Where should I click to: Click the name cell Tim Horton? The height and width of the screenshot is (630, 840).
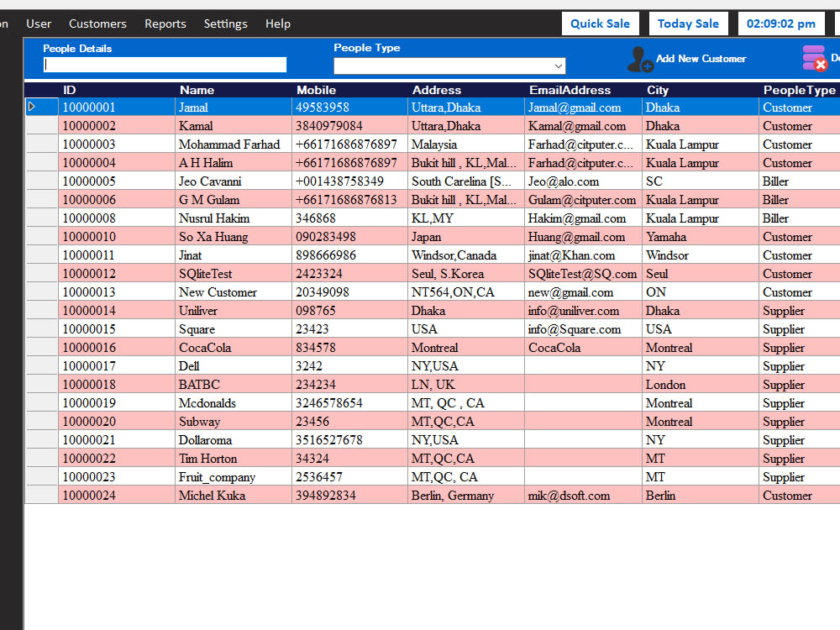(234, 458)
